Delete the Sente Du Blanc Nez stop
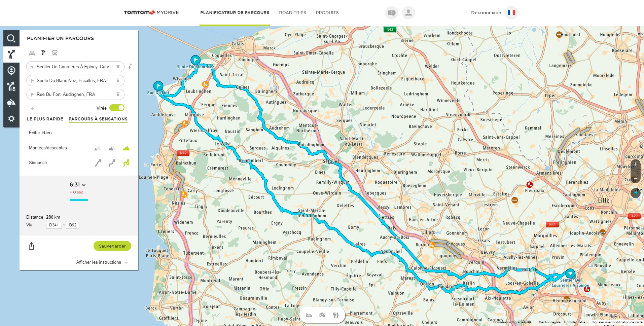The width and height of the screenshot is (644, 326). (118, 80)
